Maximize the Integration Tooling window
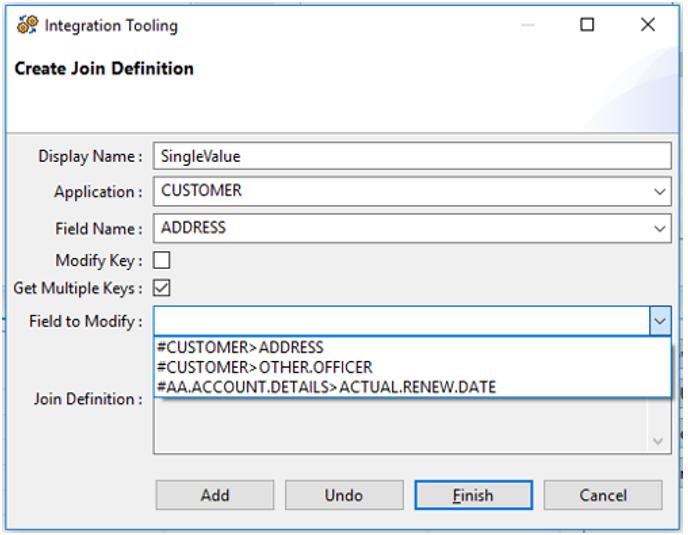The image size is (688, 535). [587, 25]
